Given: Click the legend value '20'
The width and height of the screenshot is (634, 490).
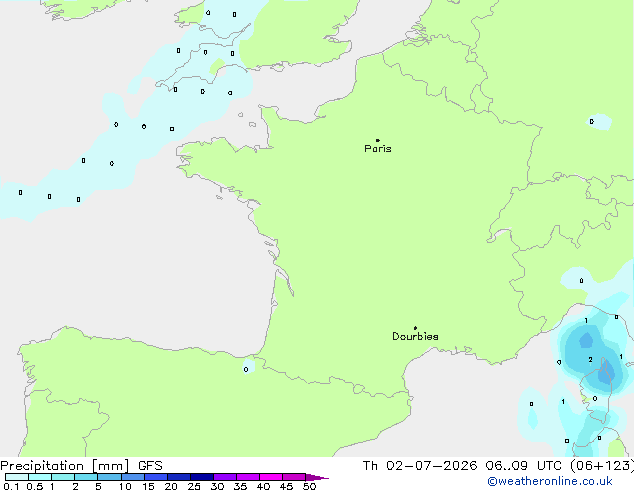Looking at the screenshot, I should (x=171, y=486).
